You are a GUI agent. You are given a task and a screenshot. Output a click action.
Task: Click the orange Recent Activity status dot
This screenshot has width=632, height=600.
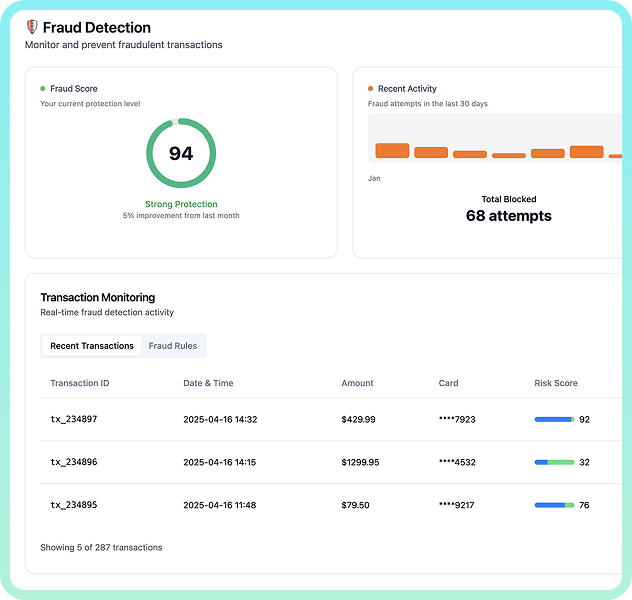[371, 89]
